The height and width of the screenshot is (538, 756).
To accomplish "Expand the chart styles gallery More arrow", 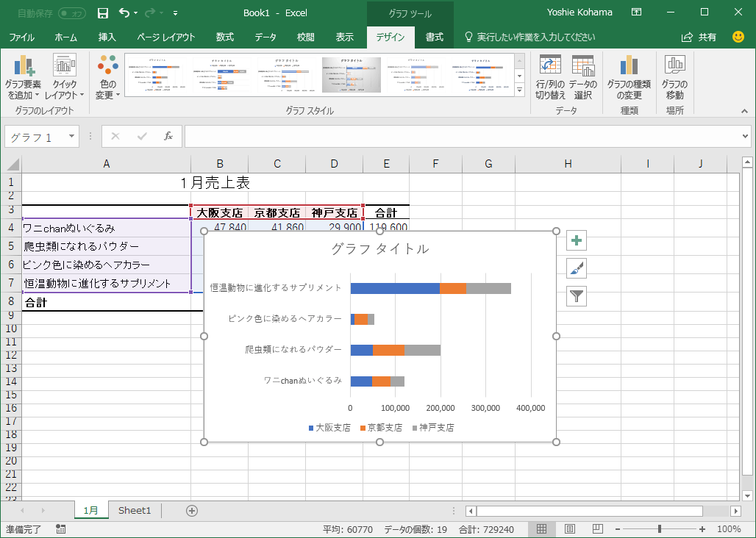I will (x=520, y=90).
